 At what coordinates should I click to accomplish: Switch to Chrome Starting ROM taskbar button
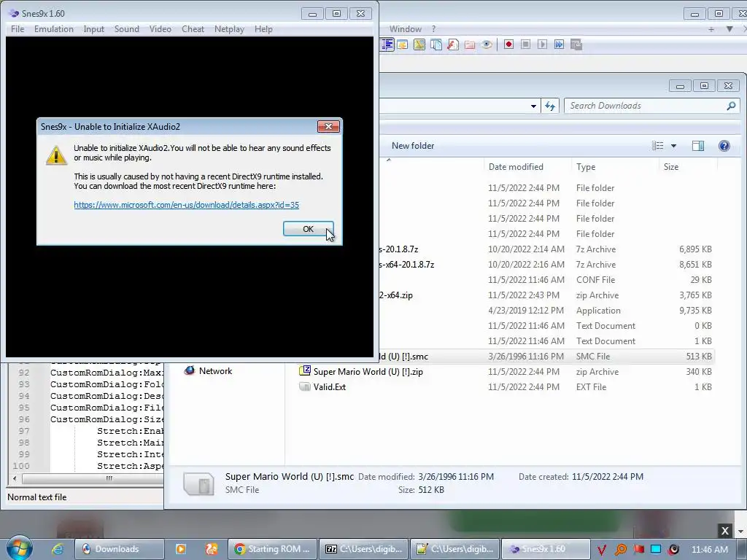[272, 549]
